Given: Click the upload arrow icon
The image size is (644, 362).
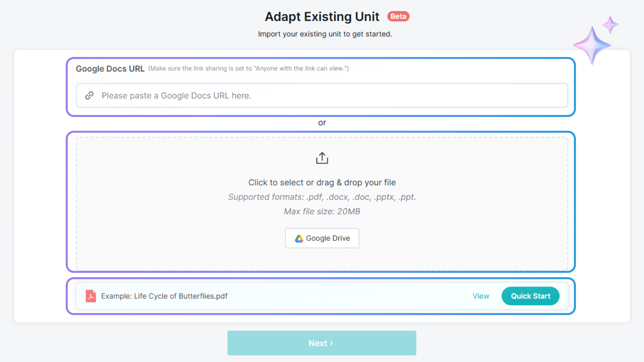Looking at the screenshot, I should [x=322, y=158].
